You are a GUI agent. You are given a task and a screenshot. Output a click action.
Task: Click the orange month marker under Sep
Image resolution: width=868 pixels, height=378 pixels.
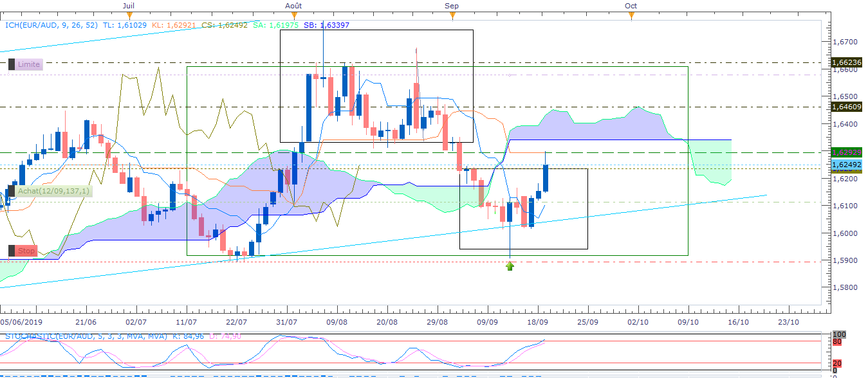(452, 15)
